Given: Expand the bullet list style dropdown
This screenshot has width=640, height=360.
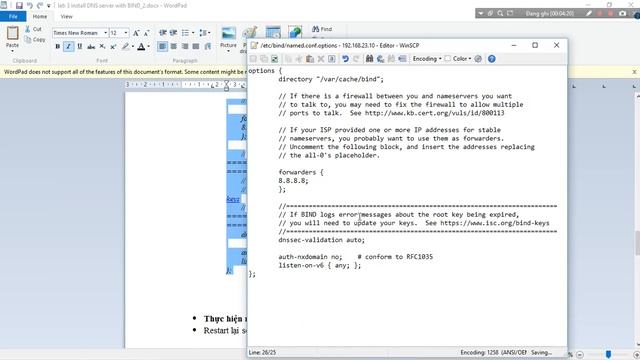Looking at the screenshot, I should (x=193, y=33).
